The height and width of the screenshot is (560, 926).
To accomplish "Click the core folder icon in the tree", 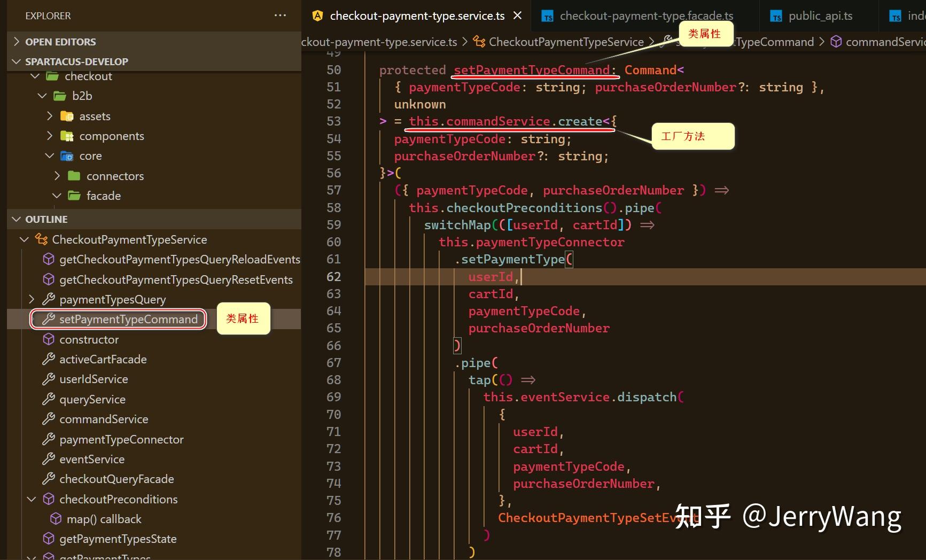I will [x=66, y=155].
